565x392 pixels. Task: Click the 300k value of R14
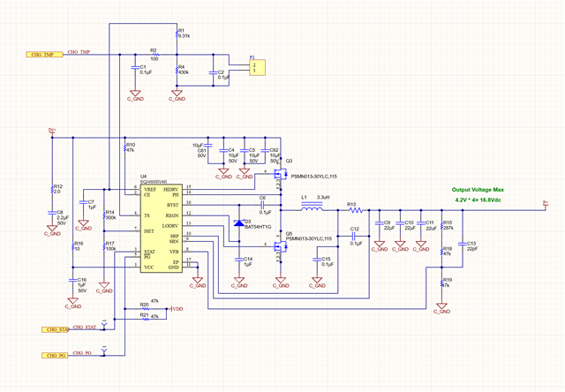pos(110,217)
